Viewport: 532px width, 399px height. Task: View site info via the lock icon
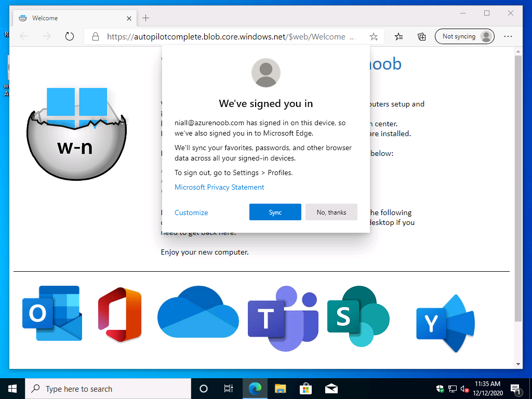pyautogui.click(x=96, y=36)
